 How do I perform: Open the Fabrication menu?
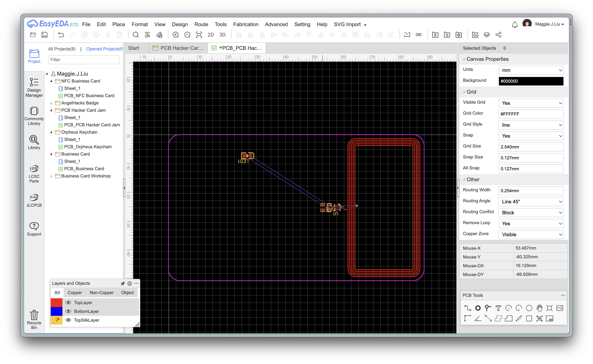246,24
